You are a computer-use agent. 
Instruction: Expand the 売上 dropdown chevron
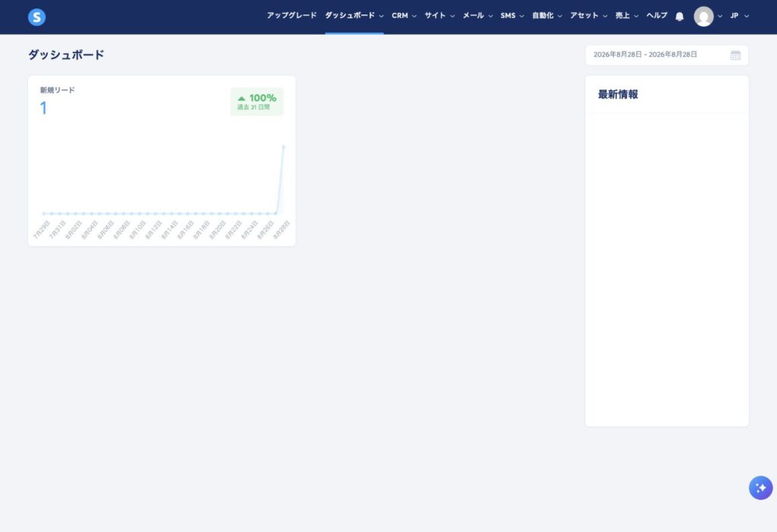click(x=636, y=16)
